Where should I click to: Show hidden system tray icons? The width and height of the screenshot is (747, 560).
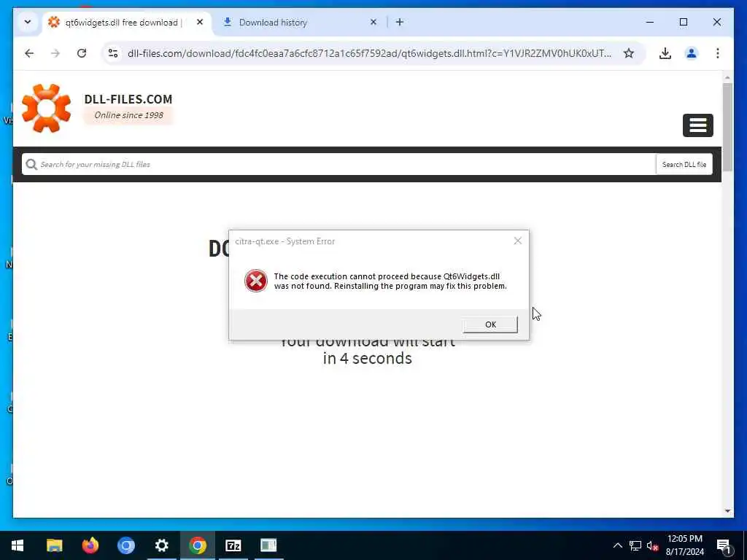617,545
